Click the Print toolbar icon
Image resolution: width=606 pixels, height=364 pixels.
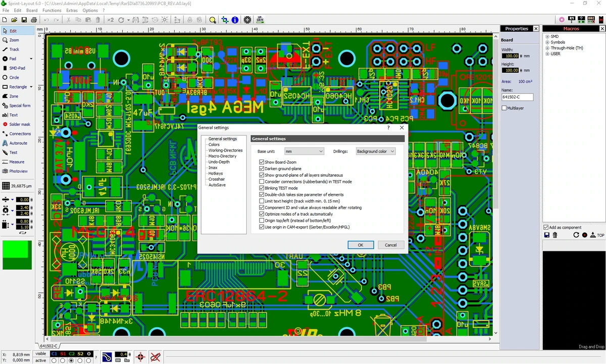coord(33,20)
